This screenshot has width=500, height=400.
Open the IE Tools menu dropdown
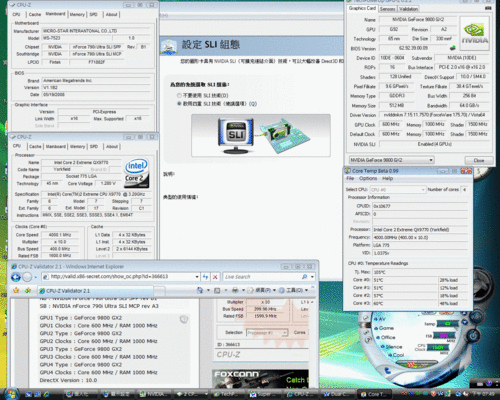click(x=293, y=290)
